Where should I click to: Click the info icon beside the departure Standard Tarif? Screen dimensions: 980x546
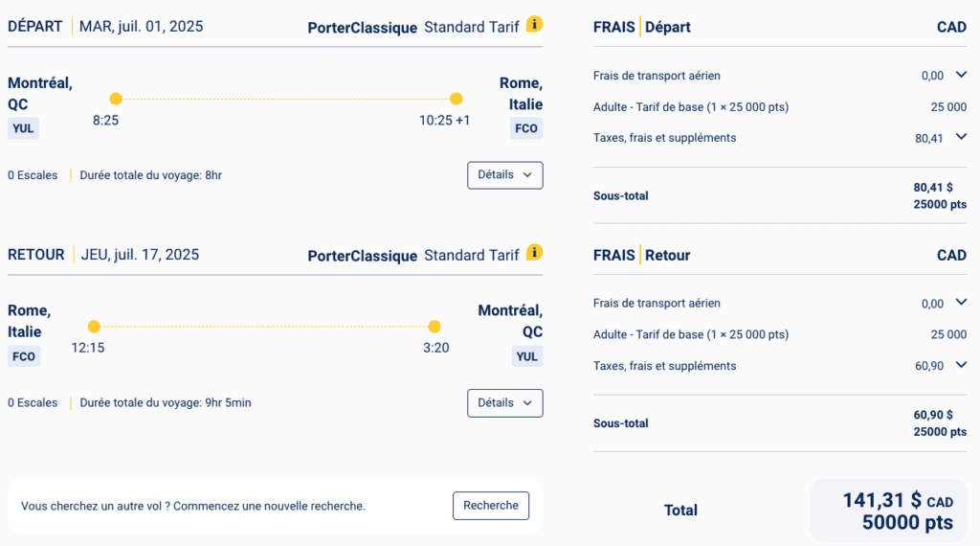(535, 24)
